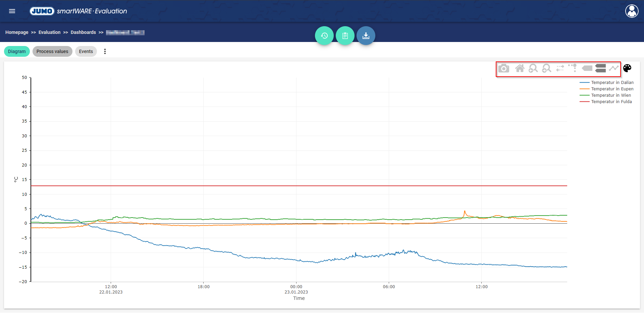
Task: Click the single gray tag icon
Action: [x=587, y=69]
